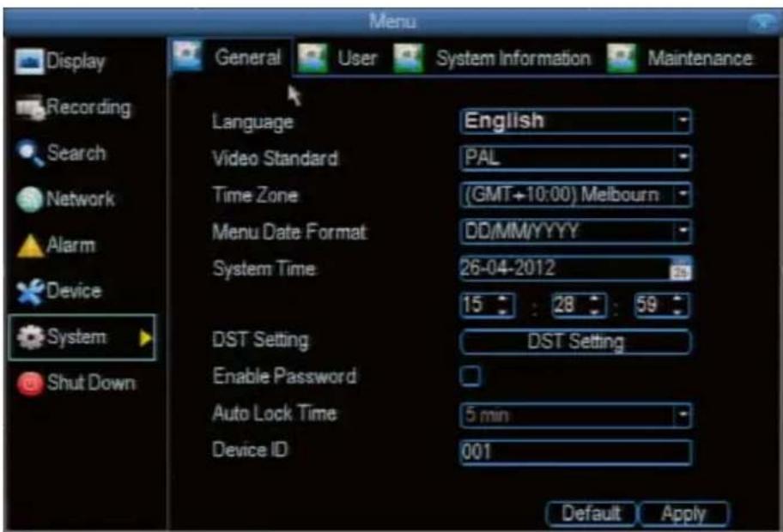This screenshot has height=532, width=783.
Task: Click the Device tools icon in sidebar
Action: tap(30, 292)
